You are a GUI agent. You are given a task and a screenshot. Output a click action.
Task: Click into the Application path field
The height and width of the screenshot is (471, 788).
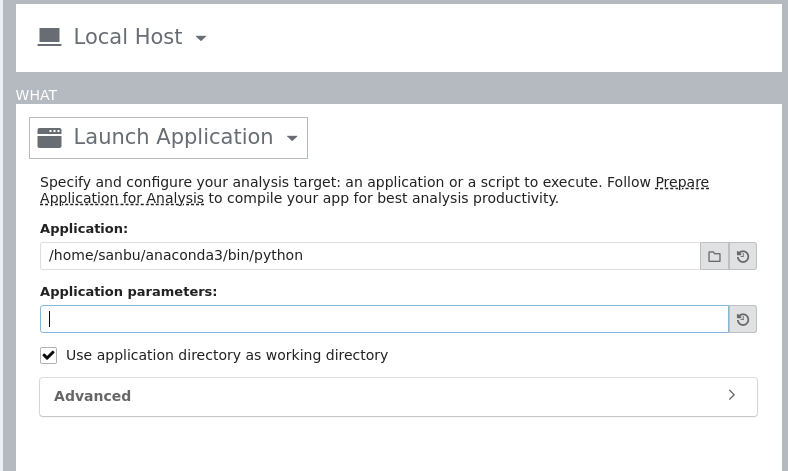click(x=370, y=256)
